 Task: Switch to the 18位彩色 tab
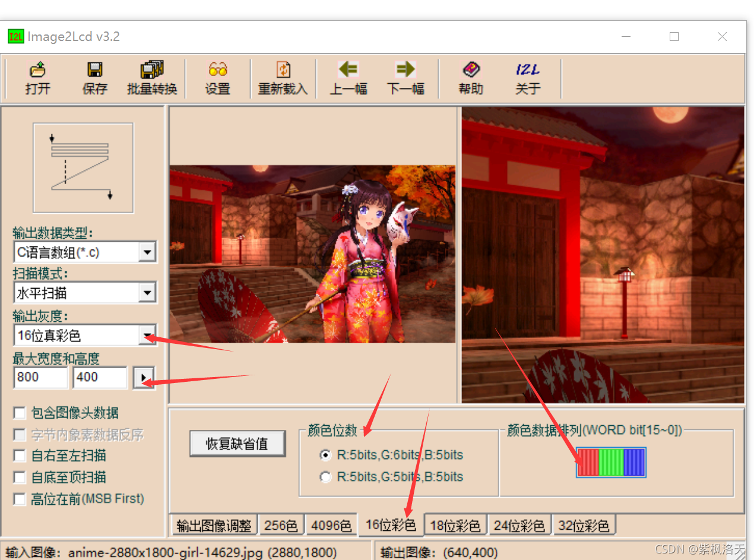(455, 526)
